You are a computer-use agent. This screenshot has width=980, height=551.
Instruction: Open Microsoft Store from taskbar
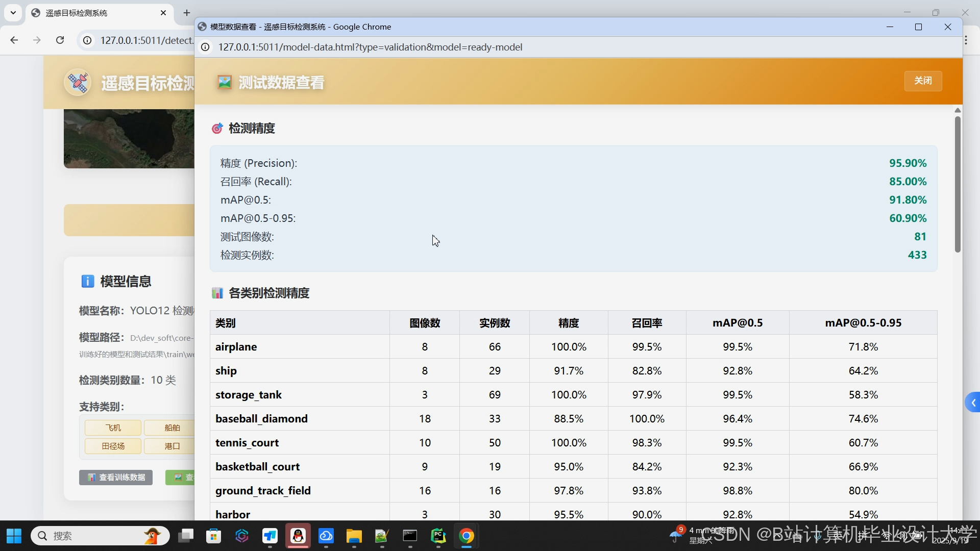point(214,536)
